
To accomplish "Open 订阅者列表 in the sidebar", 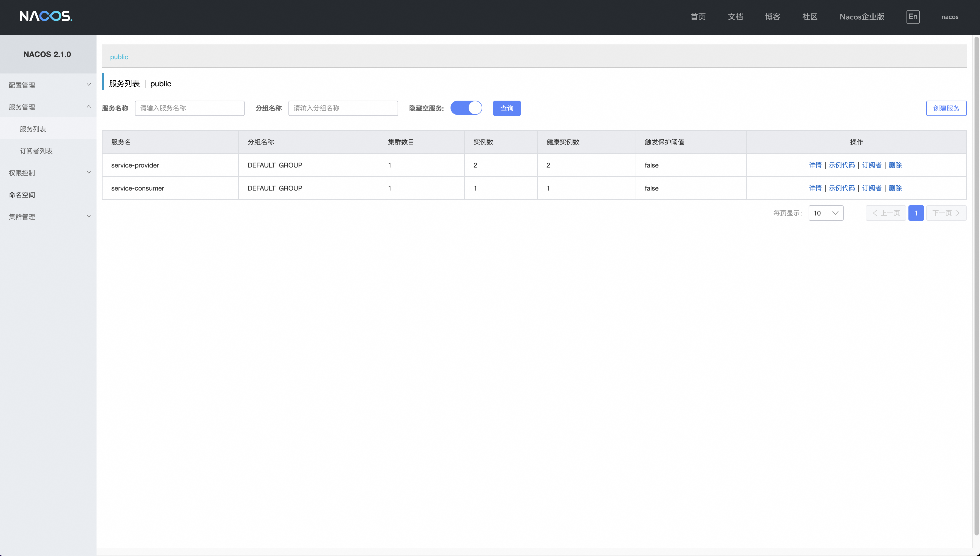I will click(x=36, y=151).
